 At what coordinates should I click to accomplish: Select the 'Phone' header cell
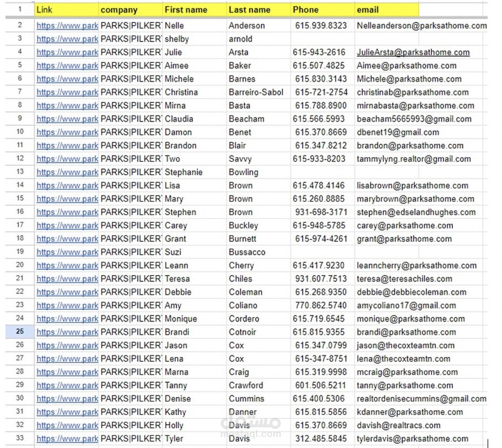[x=323, y=10]
